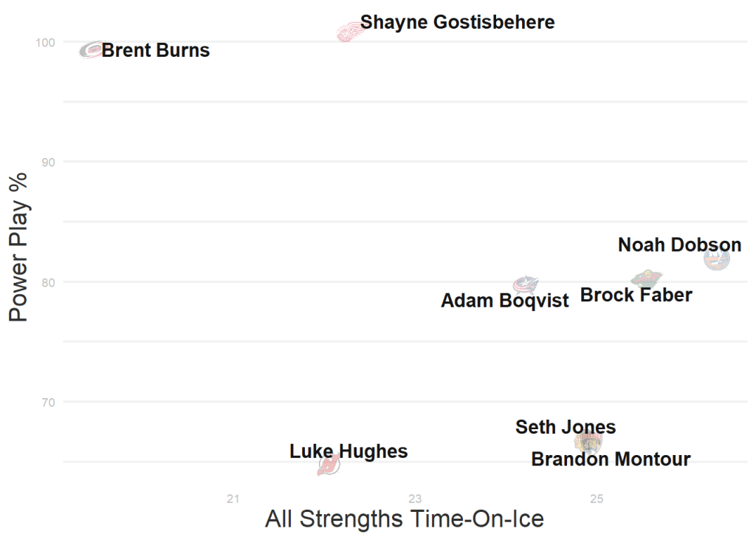
Task: Select the Shayne Gostisbehere label
Action: coord(457,22)
